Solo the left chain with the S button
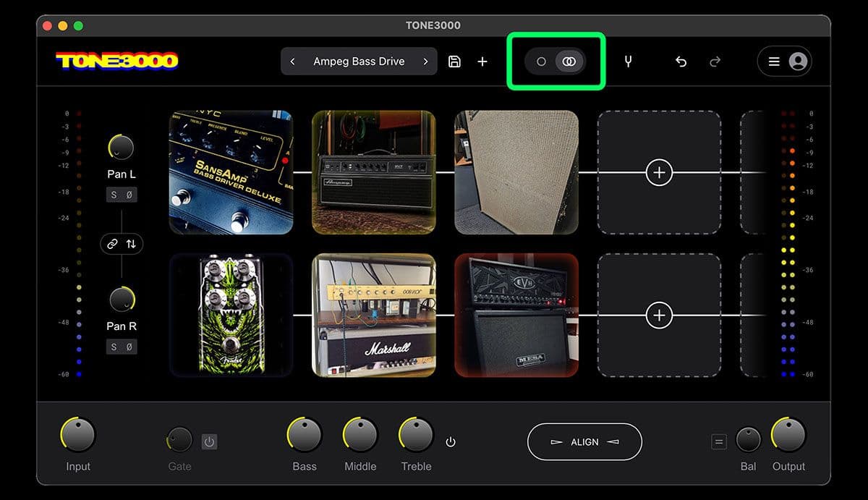Image resolution: width=868 pixels, height=500 pixels. [114, 195]
